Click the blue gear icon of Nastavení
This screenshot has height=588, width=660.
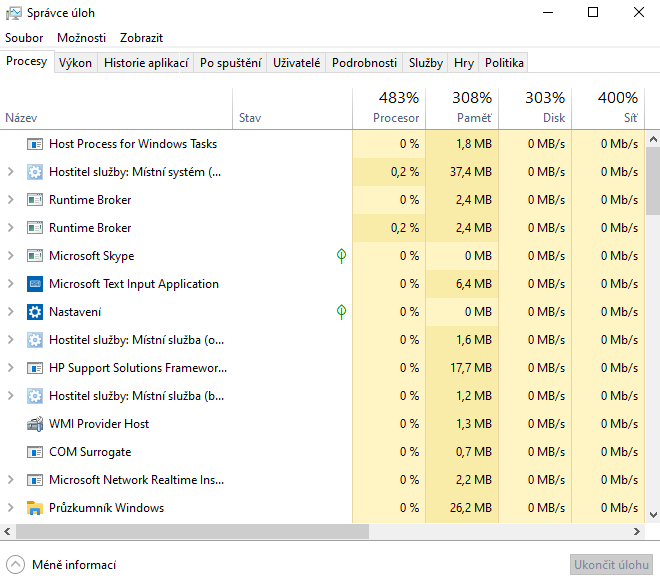pyautogui.click(x=35, y=312)
